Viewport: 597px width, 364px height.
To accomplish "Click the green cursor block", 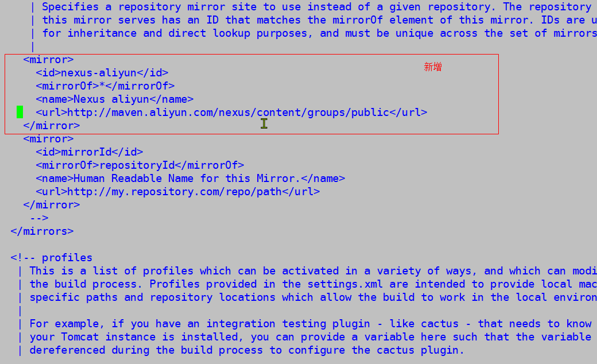I will click(20, 113).
